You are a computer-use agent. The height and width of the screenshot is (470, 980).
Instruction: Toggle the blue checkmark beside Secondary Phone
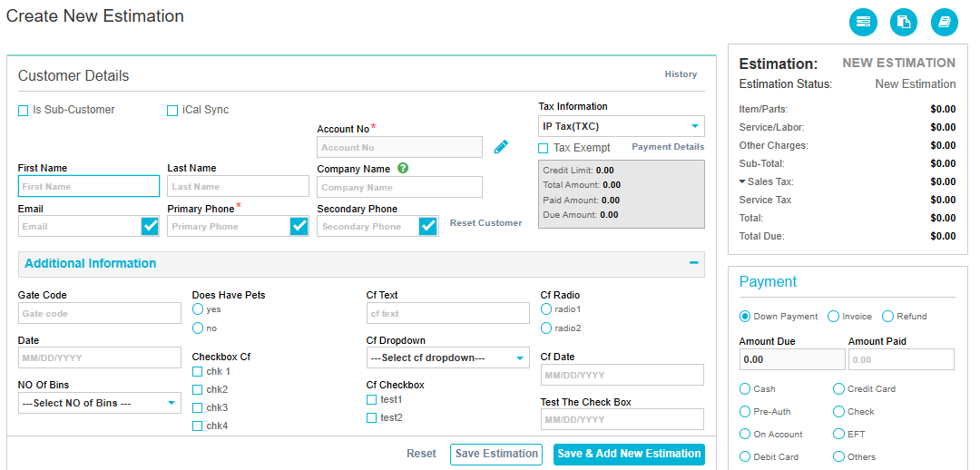(x=428, y=226)
